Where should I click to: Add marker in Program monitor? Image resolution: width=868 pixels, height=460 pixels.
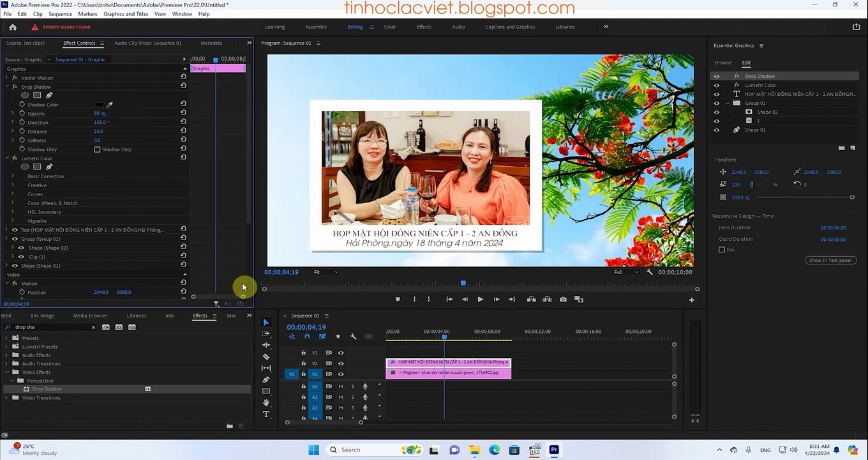(x=398, y=299)
